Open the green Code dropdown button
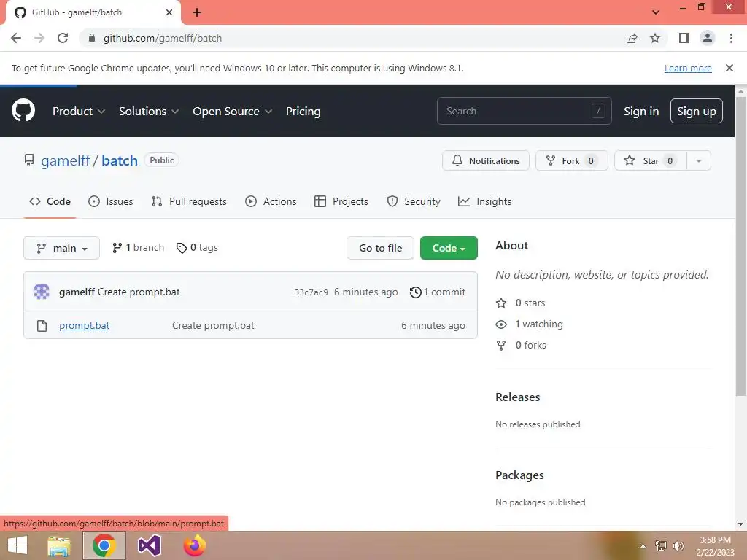The image size is (747, 560). (x=449, y=248)
